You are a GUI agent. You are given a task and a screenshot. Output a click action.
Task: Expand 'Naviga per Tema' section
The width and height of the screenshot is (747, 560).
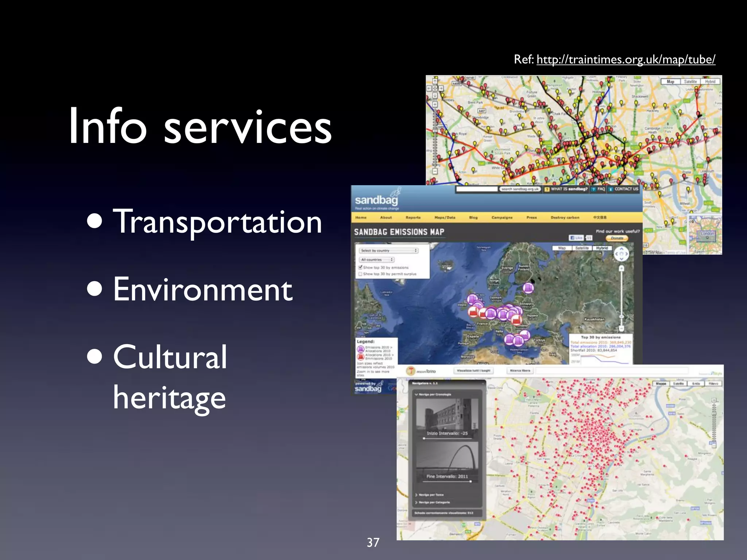pyautogui.click(x=429, y=495)
